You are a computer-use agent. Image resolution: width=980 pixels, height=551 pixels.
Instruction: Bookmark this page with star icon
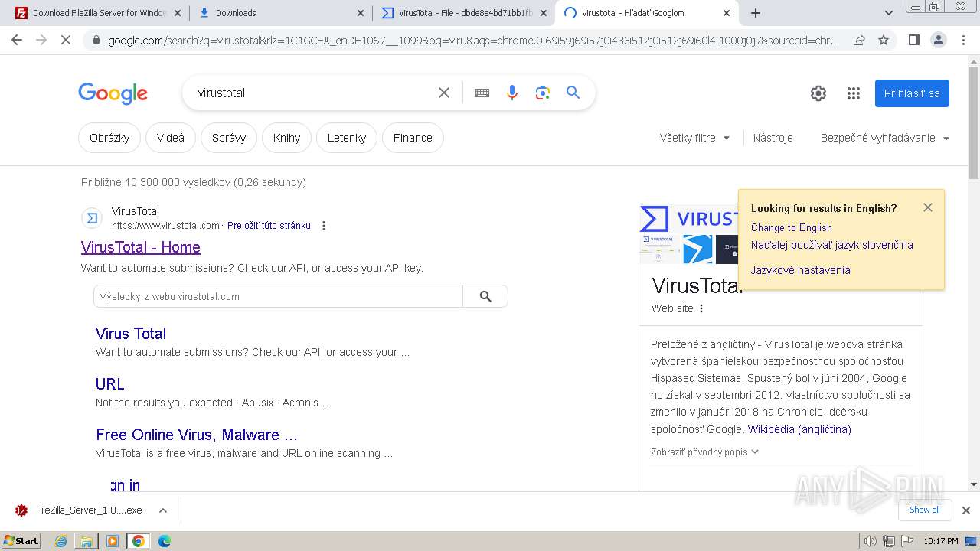(x=884, y=40)
